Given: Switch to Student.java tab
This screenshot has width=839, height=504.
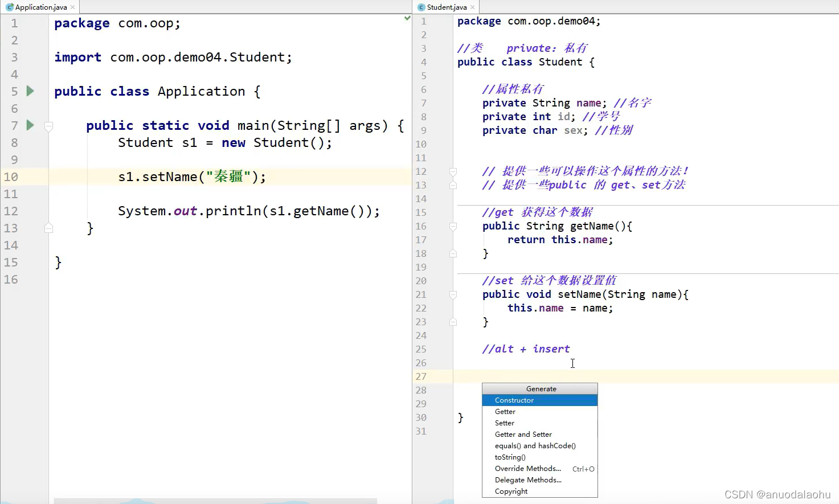Looking at the screenshot, I should coord(447,7).
